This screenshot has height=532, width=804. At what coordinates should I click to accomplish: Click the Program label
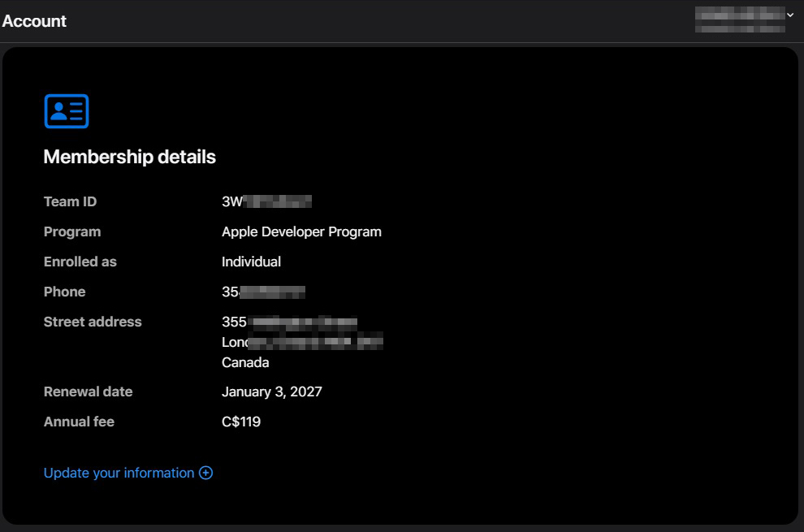pos(72,231)
